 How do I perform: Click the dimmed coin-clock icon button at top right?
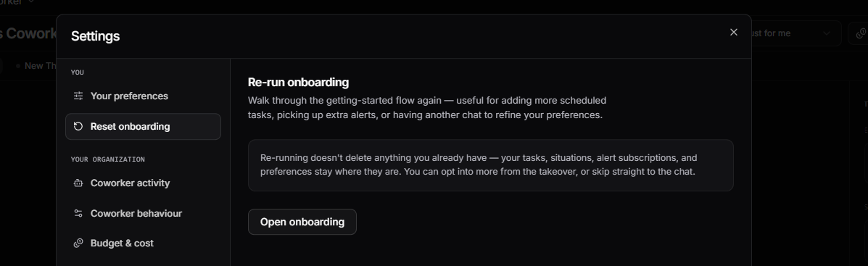pos(860,33)
